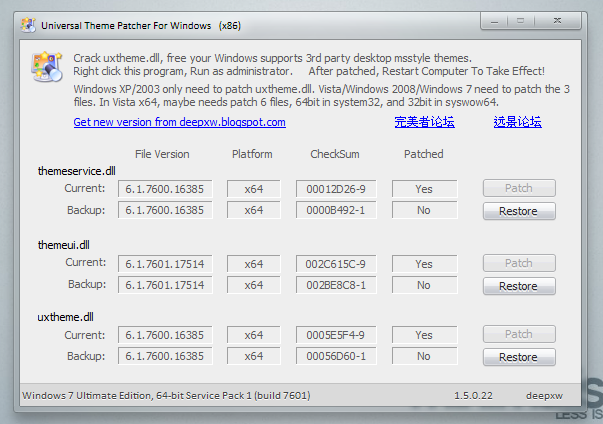Click Restore for uxtheme.dll
Screen dimensions: 603x424
pos(519,357)
